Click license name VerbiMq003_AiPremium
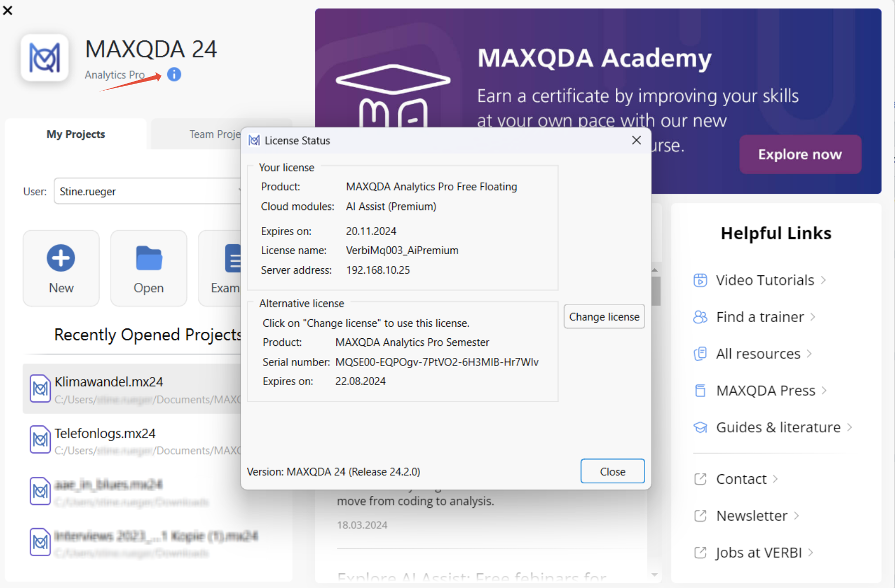 402,251
